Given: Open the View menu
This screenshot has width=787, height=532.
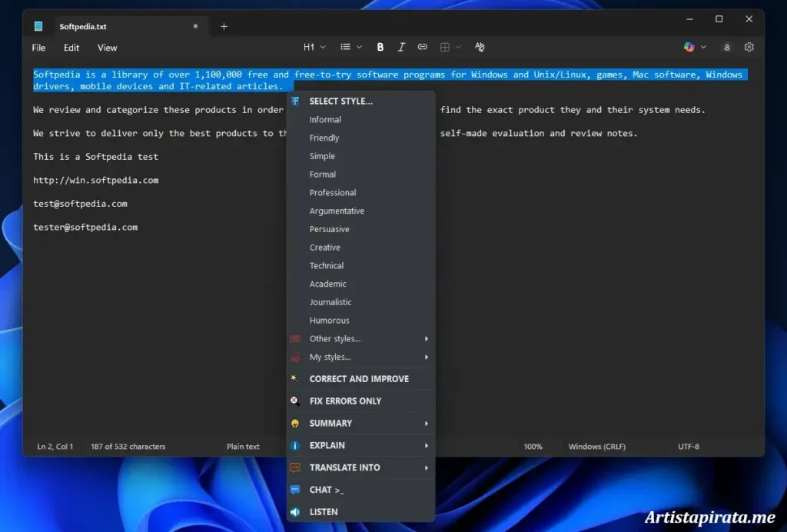Looking at the screenshot, I should pyautogui.click(x=107, y=48).
